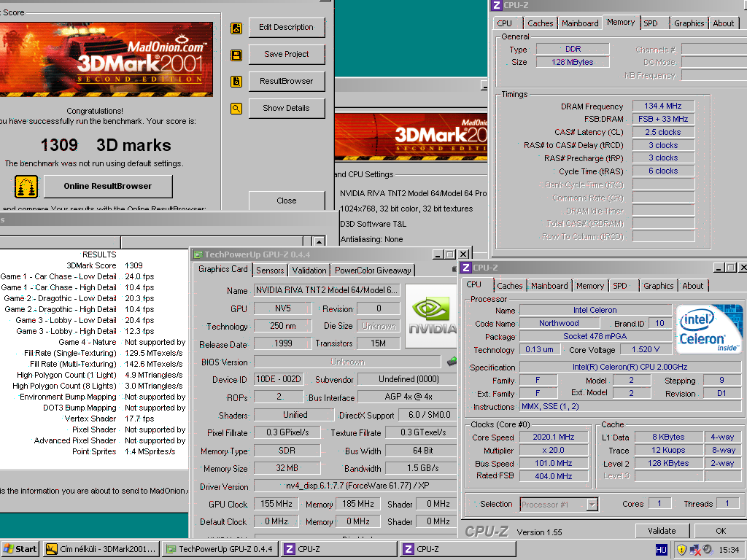Click the Edit Description icon in 3DMark

(236, 28)
